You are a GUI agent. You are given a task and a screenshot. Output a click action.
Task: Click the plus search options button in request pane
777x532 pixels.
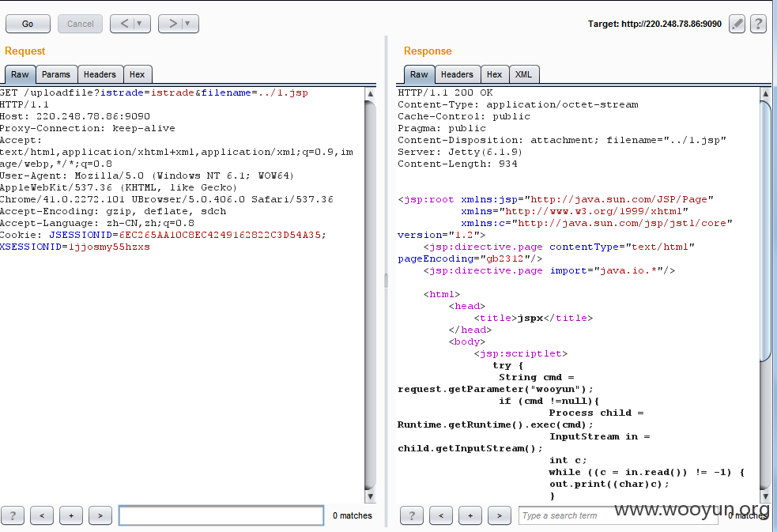(x=71, y=515)
